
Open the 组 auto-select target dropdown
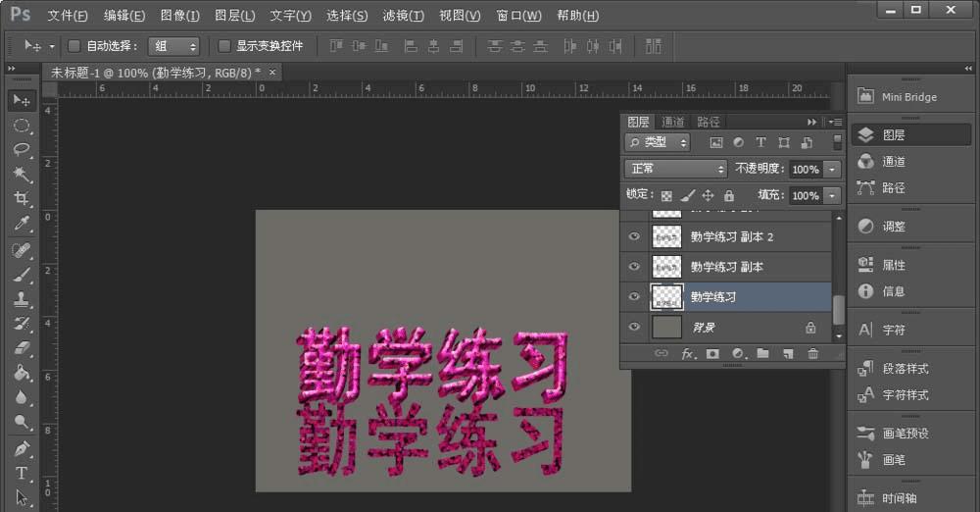173,46
